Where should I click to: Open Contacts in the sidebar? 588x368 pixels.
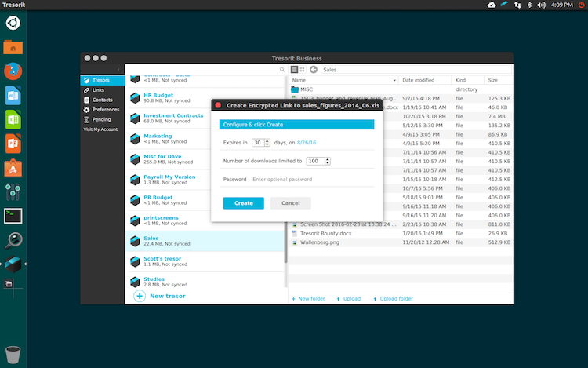click(x=102, y=100)
